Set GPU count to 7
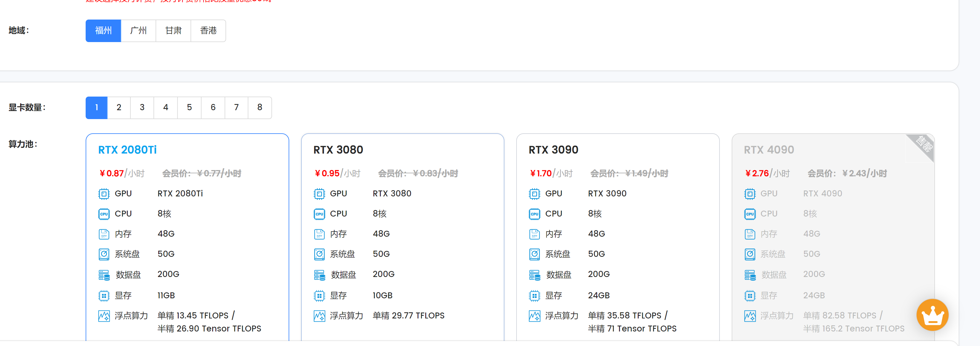980x346 pixels. coord(237,108)
